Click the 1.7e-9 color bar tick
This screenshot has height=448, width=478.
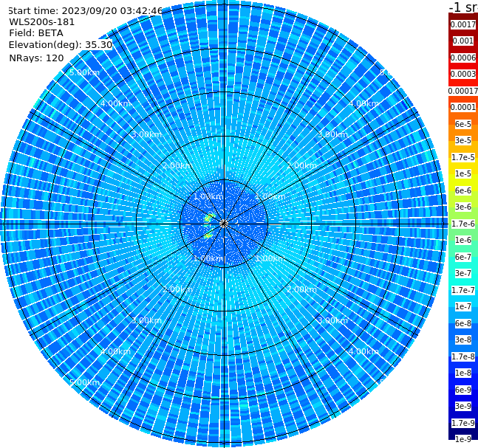pyautogui.click(x=463, y=423)
